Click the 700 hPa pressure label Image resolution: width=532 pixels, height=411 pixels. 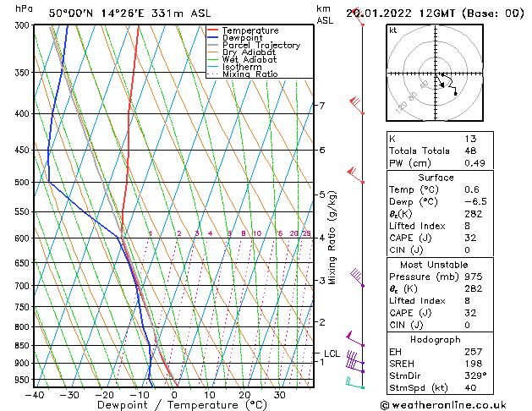click(x=24, y=286)
